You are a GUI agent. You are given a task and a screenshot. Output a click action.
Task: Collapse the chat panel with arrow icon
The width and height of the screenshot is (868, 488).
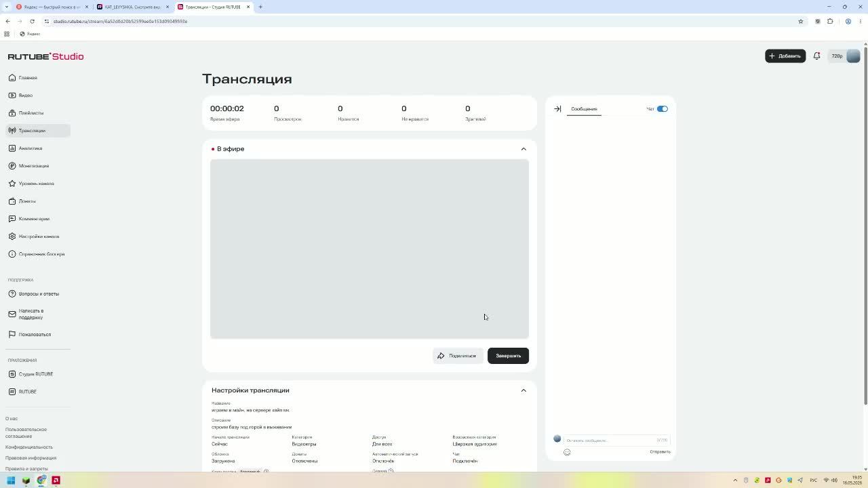557,108
